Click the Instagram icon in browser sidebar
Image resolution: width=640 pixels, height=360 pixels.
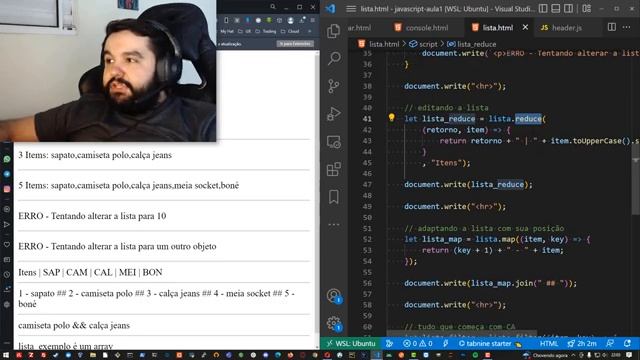point(7,189)
